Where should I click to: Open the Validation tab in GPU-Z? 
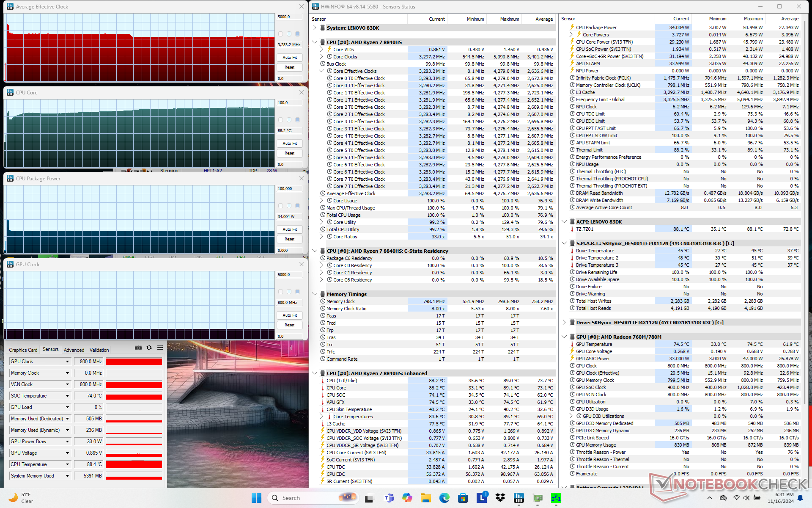point(99,350)
